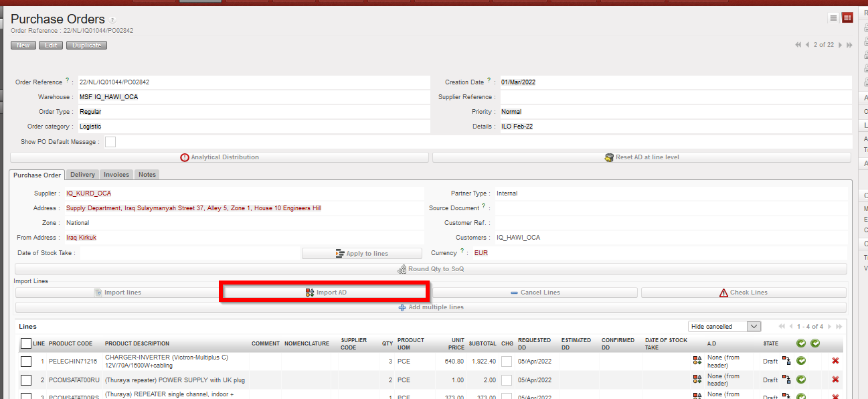Validate line 1 with green check icon
The height and width of the screenshot is (399, 868).
click(x=801, y=361)
